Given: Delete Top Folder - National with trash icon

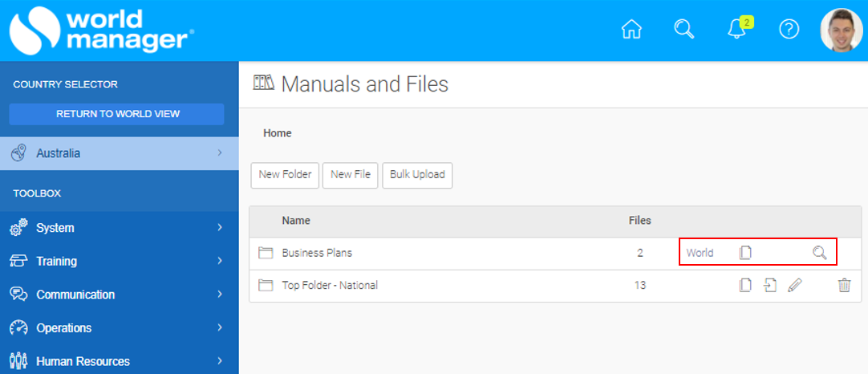Looking at the screenshot, I should click(844, 286).
